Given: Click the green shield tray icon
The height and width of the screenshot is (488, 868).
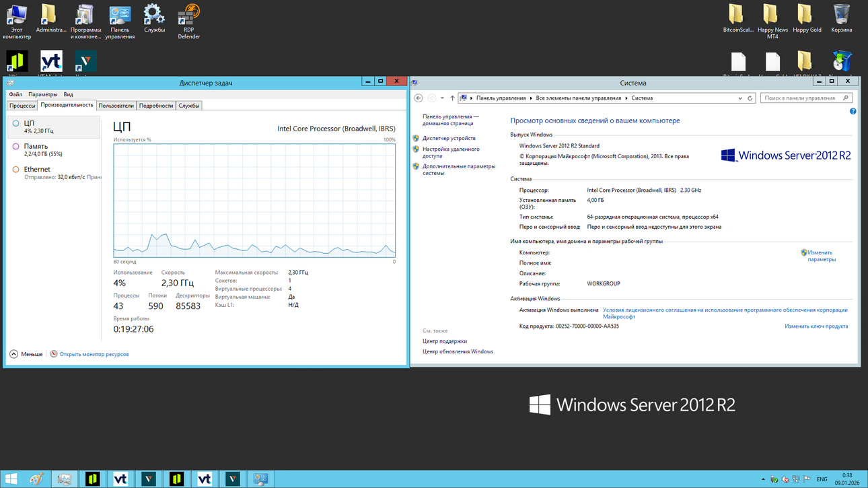Looking at the screenshot, I should (x=774, y=479).
